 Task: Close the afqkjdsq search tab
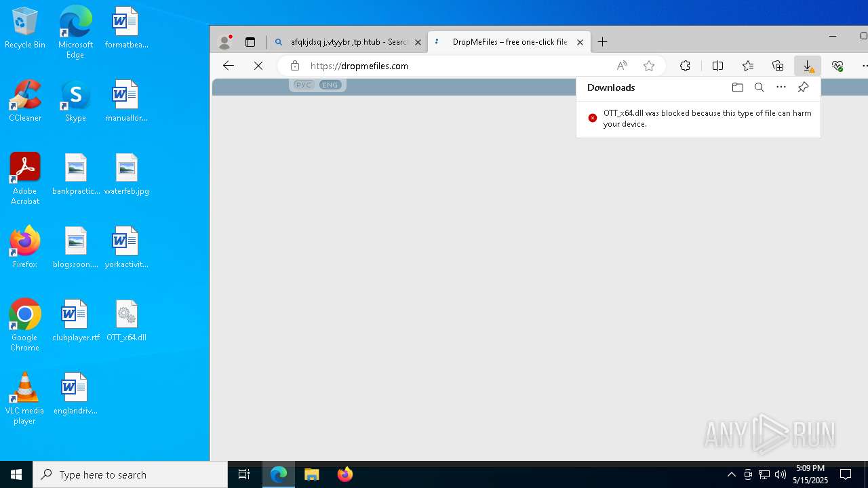[418, 42]
